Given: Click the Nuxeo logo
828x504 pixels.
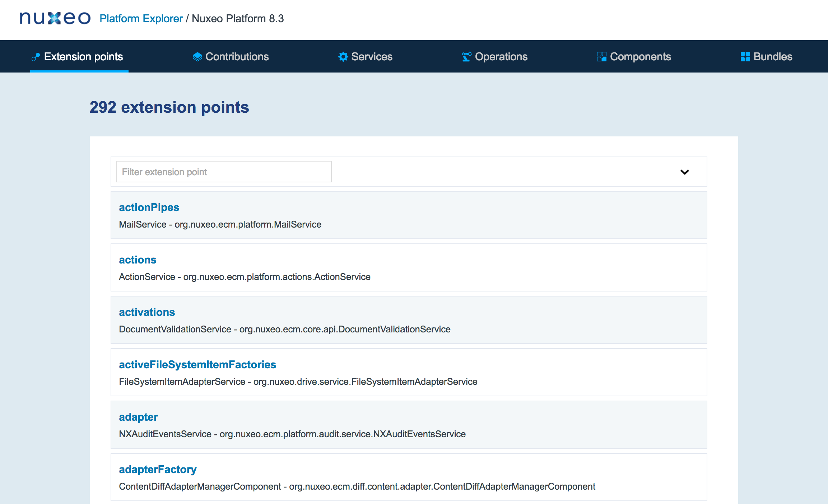Looking at the screenshot, I should 55,18.
